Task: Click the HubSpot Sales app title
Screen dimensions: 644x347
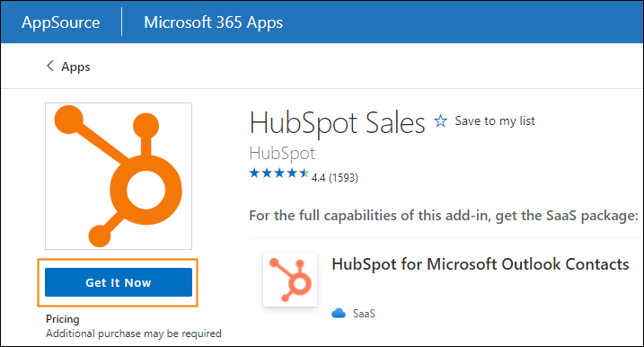Action: tap(337, 123)
